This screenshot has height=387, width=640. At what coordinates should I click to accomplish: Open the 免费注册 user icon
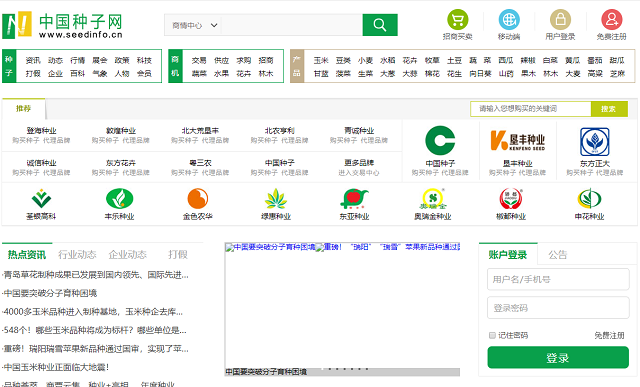point(611,20)
